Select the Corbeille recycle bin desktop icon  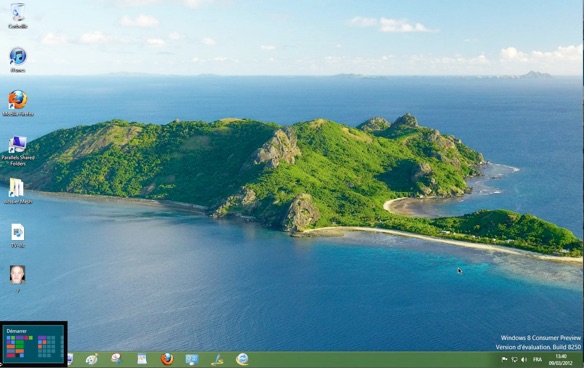18,16
